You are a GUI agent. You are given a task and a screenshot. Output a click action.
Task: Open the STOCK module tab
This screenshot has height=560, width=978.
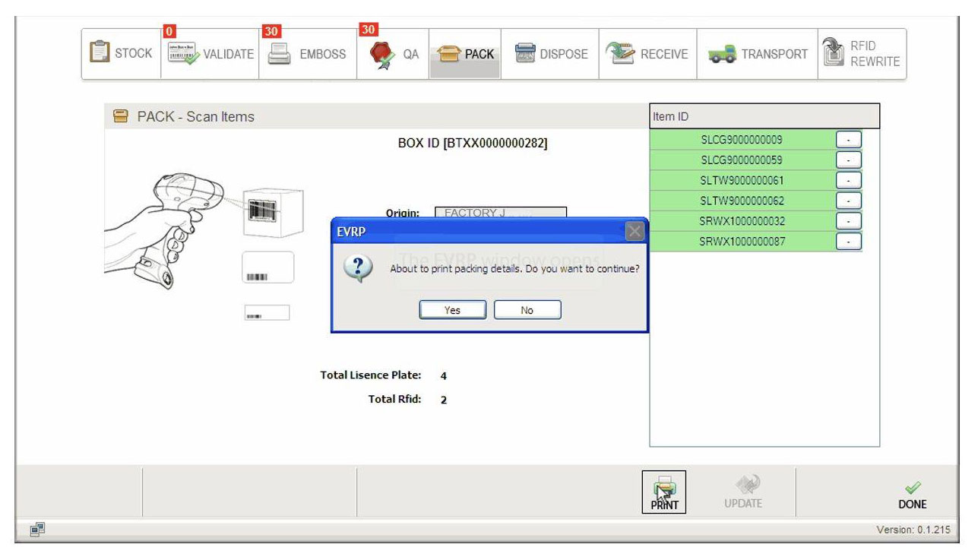[x=121, y=54]
